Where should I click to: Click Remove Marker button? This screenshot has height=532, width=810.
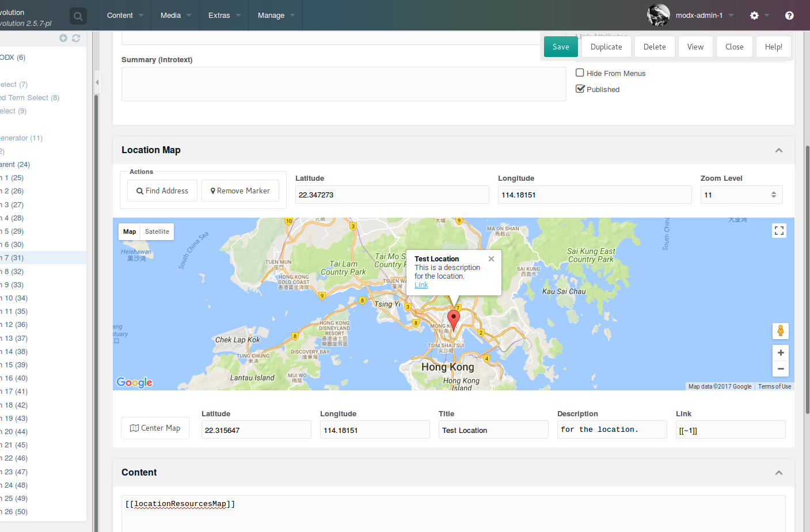(240, 191)
